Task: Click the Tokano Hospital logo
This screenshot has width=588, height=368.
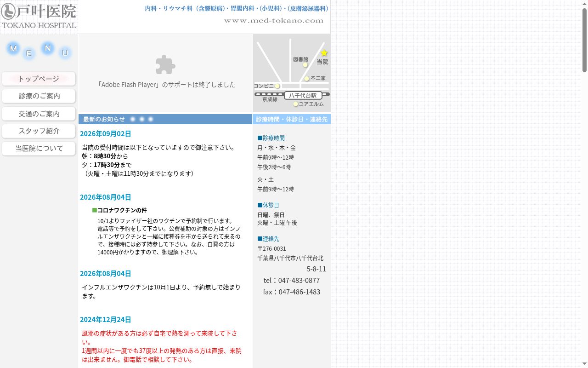Action: [x=39, y=17]
